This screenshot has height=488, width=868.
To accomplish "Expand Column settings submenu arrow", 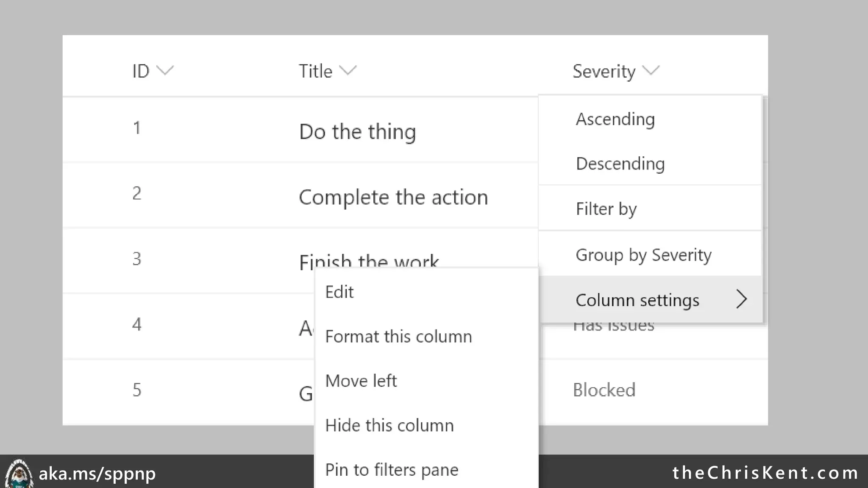I will 741,299.
